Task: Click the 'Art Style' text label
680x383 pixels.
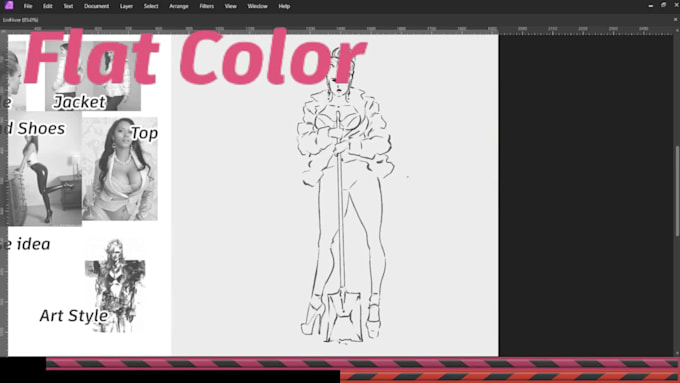Action: pyautogui.click(x=74, y=315)
